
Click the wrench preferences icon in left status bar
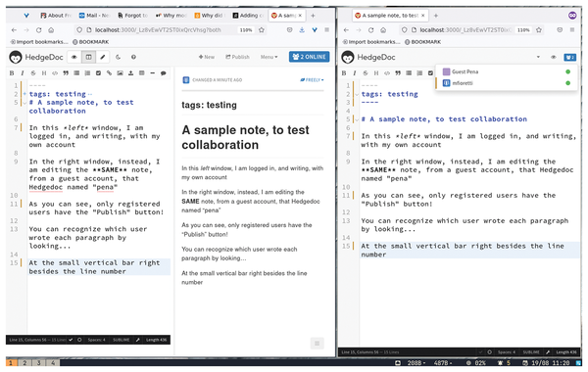tap(137, 340)
